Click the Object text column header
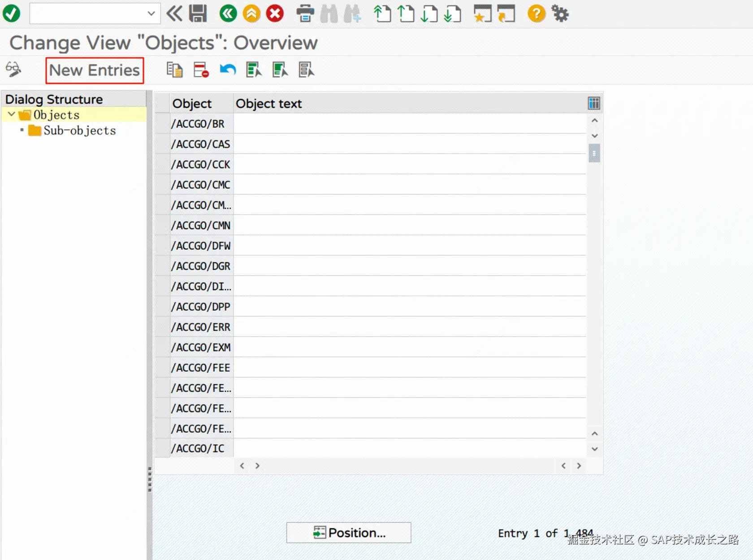The image size is (753, 560). click(410, 104)
